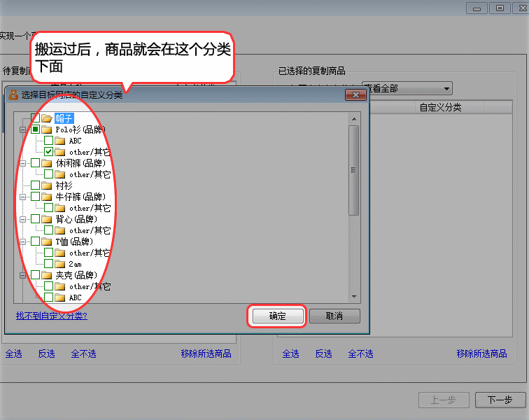Check the ABC checkbox under Polo衫
529x420 pixels.
pos(48,141)
